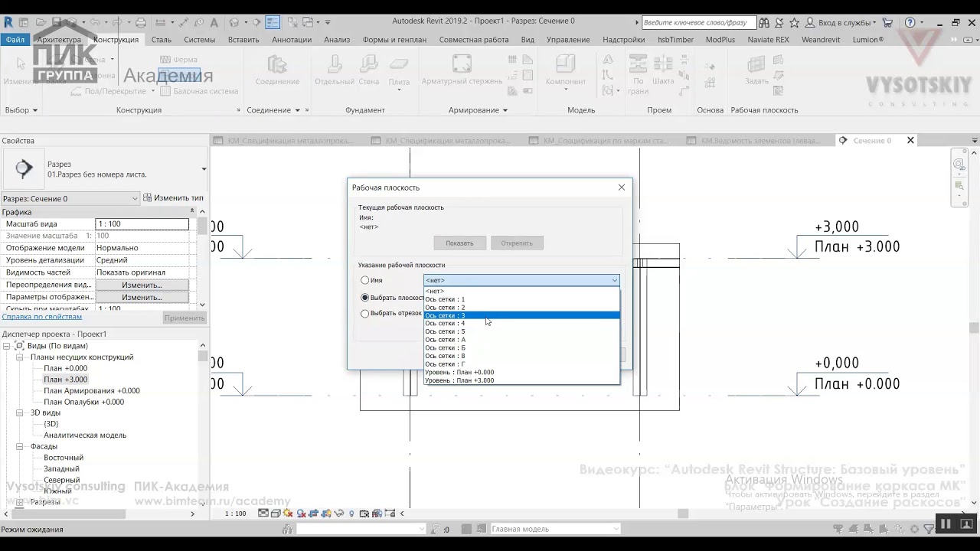Open the Главная модель dropdown in status bar
This screenshot has height=551, width=980.
pyautogui.click(x=555, y=529)
